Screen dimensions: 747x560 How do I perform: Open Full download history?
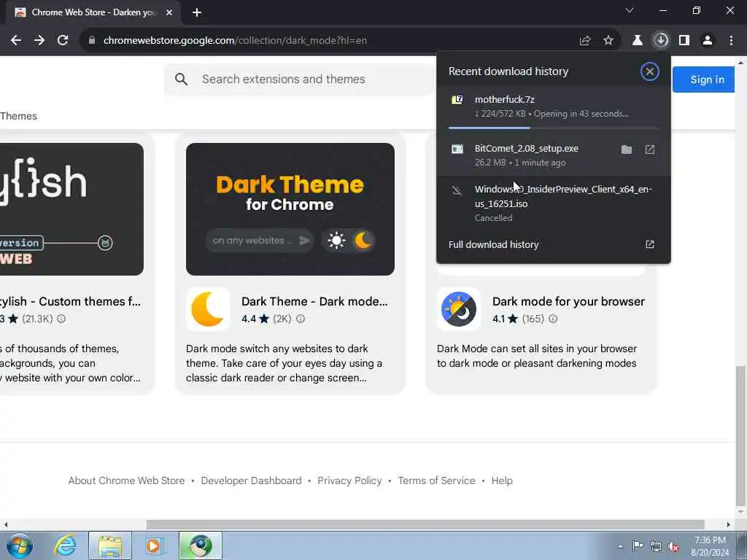point(553,244)
